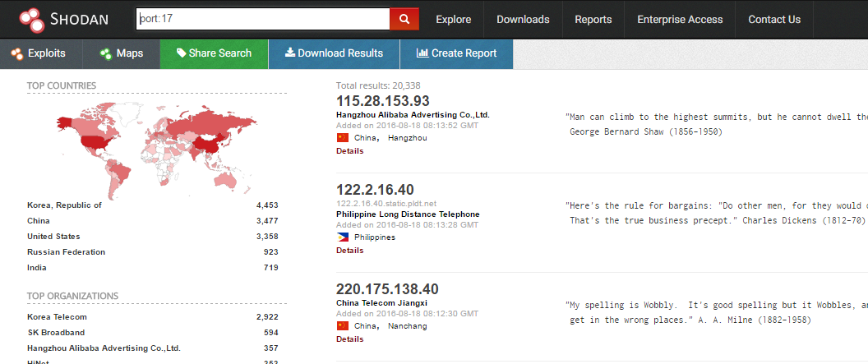Click Added on 2016-08-18 08:12:30 GMT

pyautogui.click(x=408, y=314)
